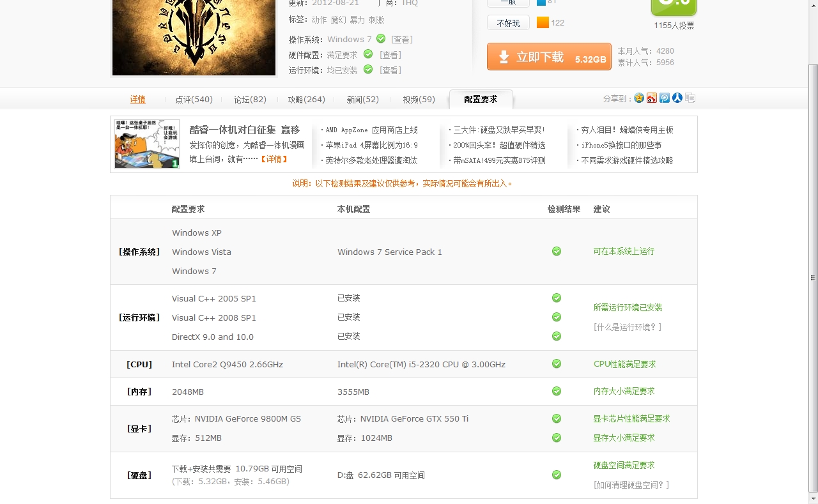The image size is (818, 504).
Task: Open ad link 苹果iPad 4屏幕比例为16:9
Action: click(371, 146)
